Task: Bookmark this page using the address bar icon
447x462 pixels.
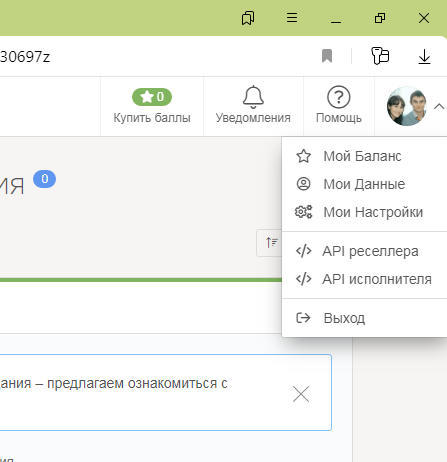Action: [x=327, y=56]
